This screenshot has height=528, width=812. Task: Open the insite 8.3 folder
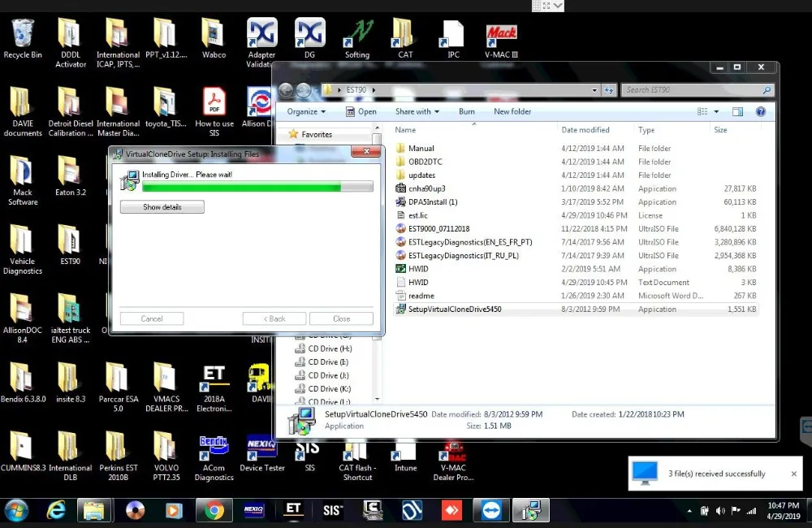[71, 383]
